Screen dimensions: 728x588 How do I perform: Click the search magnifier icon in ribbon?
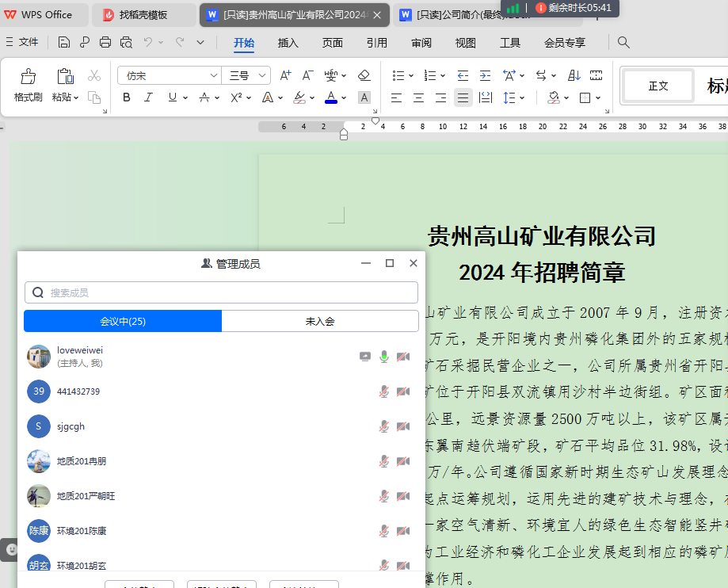(623, 42)
